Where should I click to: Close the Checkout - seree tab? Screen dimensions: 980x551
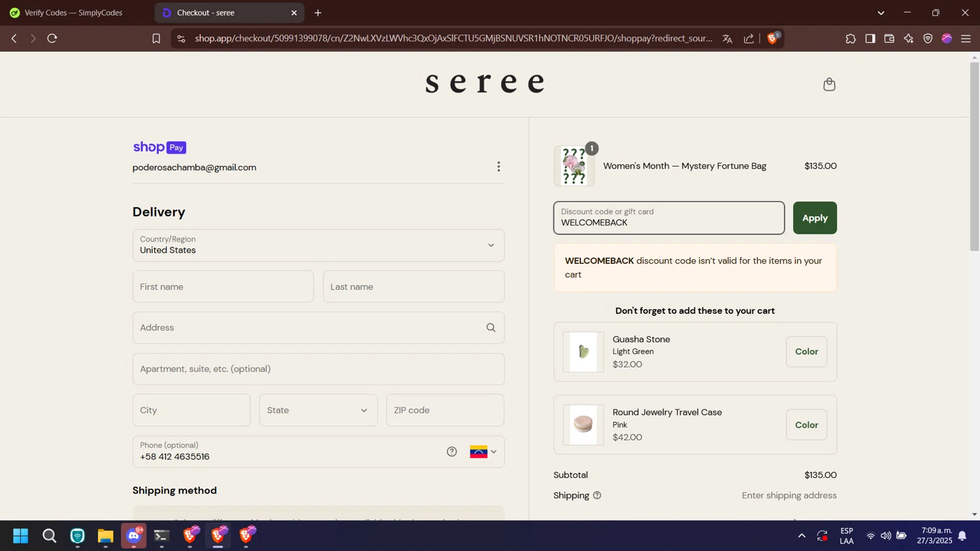294,13
